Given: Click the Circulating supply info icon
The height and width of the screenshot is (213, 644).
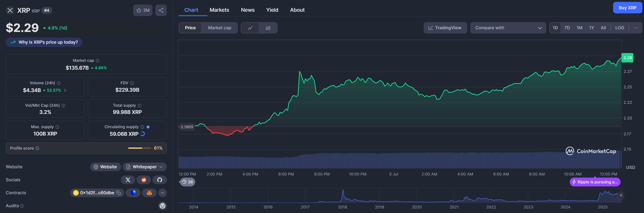Looking at the screenshot, I should tap(142, 127).
